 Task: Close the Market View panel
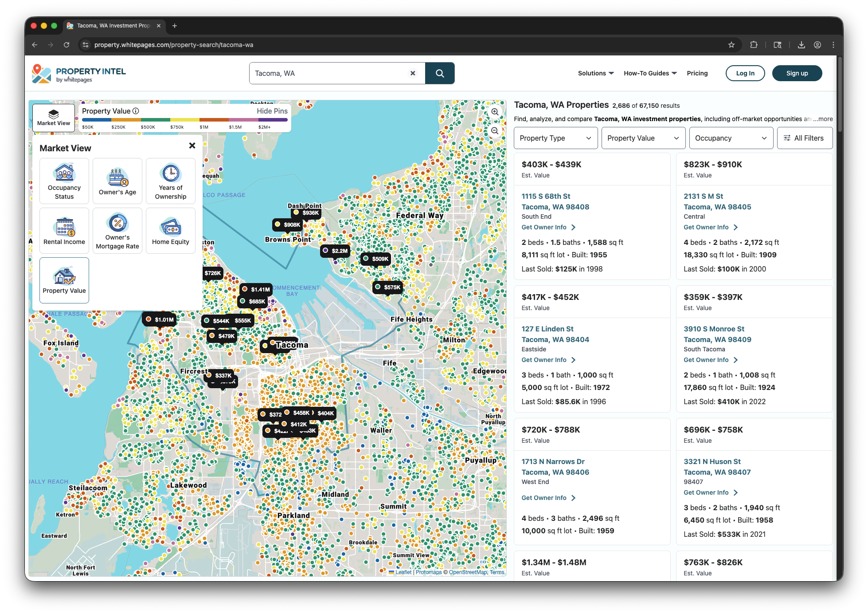pyautogui.click(x=192, y=146)
